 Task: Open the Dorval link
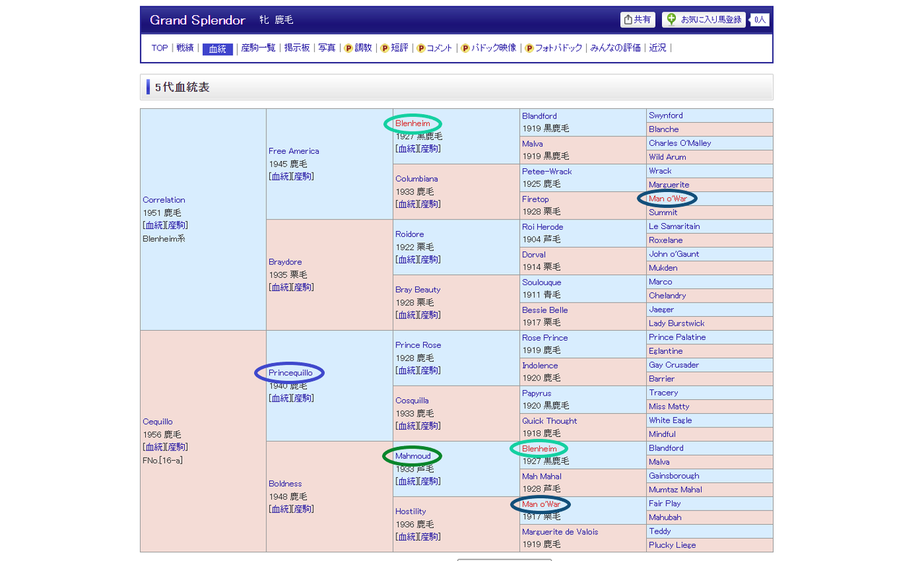coord(534,255)
